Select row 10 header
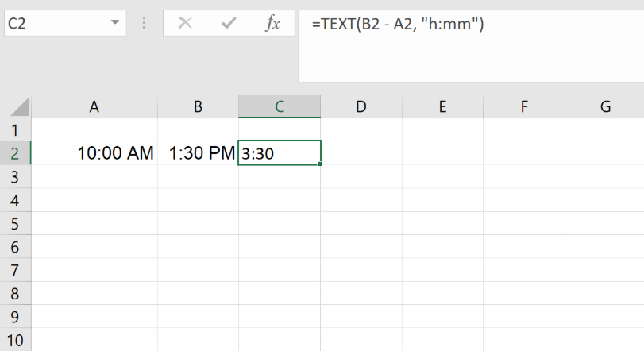The height and width of the screenshot is (351, 644). [16, 341]
